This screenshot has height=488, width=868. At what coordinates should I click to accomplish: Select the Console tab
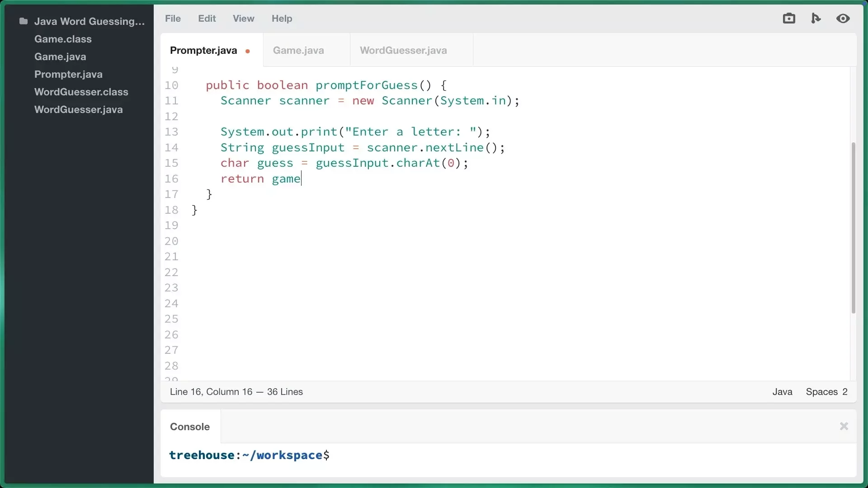pos(189,426)
